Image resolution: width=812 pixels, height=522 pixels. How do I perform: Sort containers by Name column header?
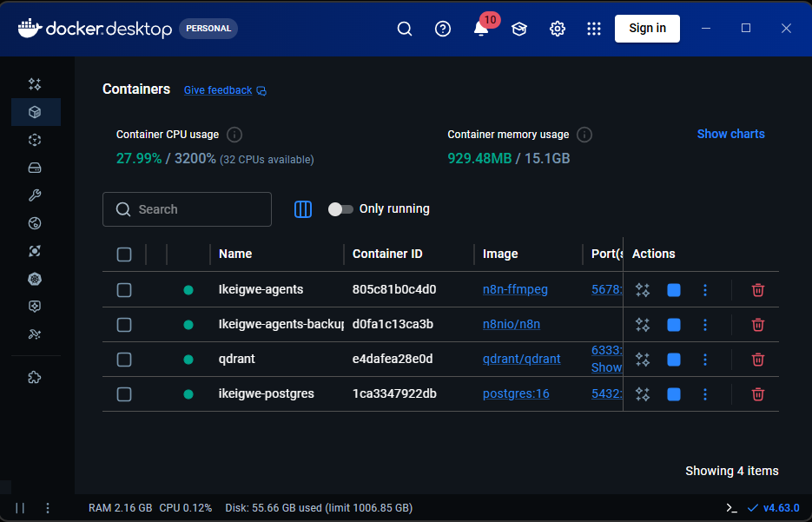click(x=235, y=254)
